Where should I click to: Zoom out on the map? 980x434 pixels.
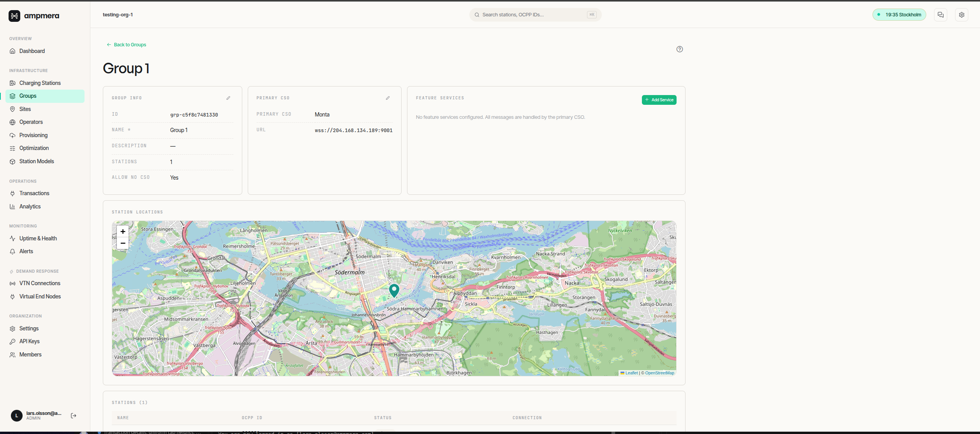(x=123, y=243)
